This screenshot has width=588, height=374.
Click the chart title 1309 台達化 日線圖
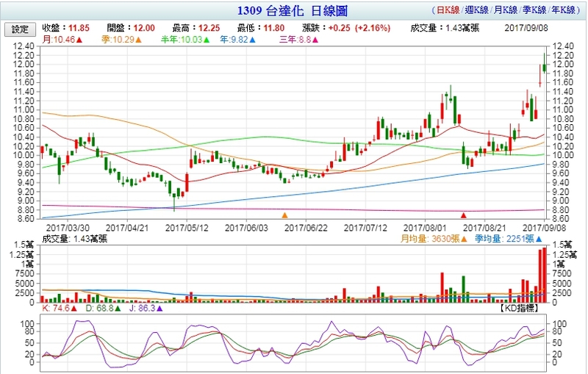point(293,10)
